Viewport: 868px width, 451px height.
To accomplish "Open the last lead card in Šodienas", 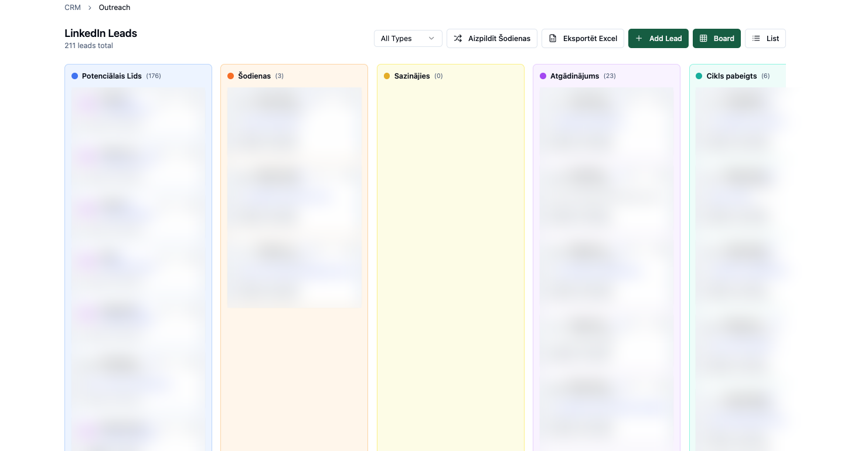I will coord(294,271).
